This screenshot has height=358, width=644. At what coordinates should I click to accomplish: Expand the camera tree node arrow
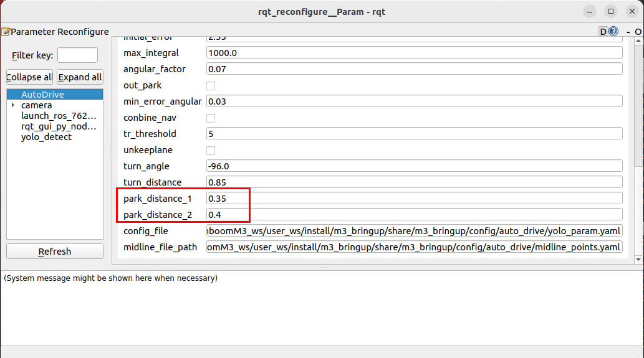coord(12,105)
